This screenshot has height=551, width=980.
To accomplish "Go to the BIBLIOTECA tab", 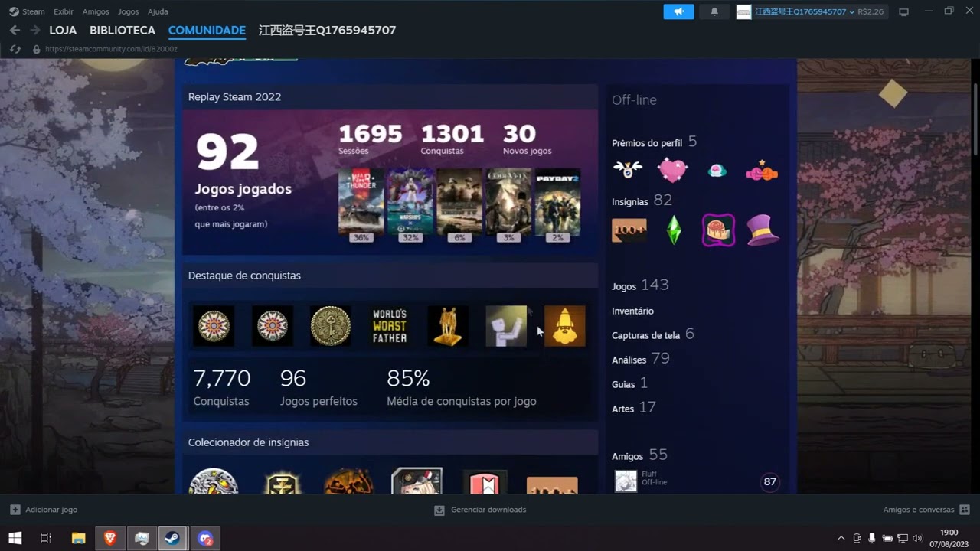I will (122, 30).
